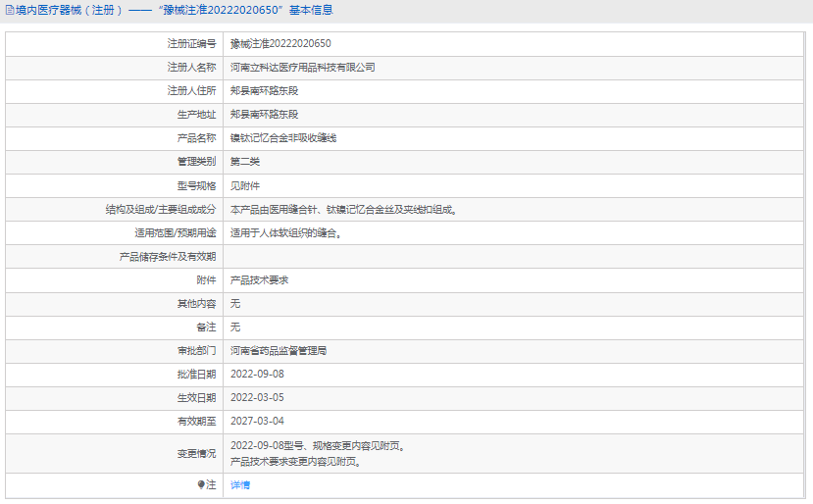Image resolution: width=813 pixels, height=504 pixels.
Task: Click the 注册人住所 label
Action: pyautogui.click(x=191, y=91)
